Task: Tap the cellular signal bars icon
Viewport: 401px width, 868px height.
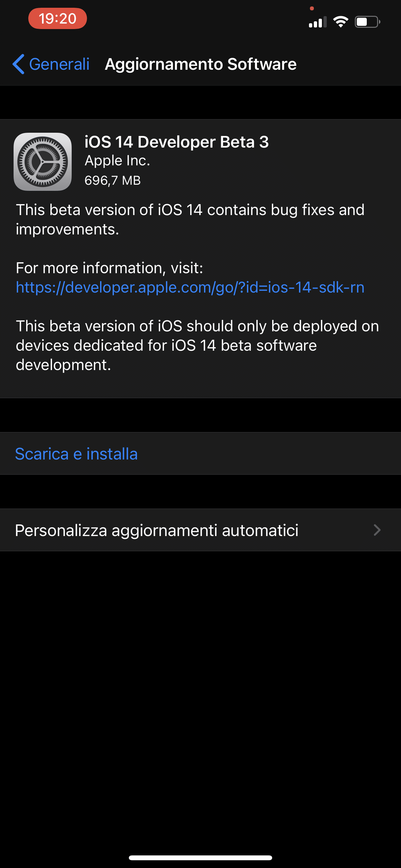Action: [x=318, y=22]
